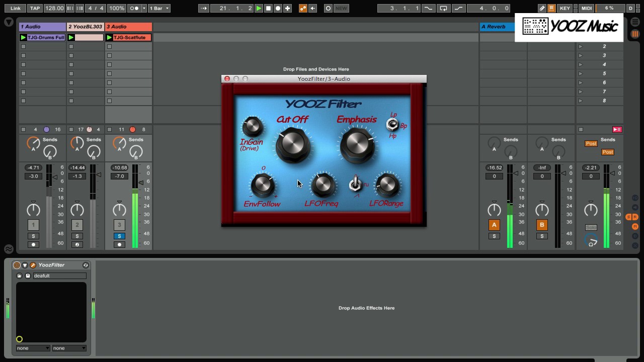Click the Emphasis knob in YoozFilter
This screenshot has width=644, height=362.
point(357,144)
